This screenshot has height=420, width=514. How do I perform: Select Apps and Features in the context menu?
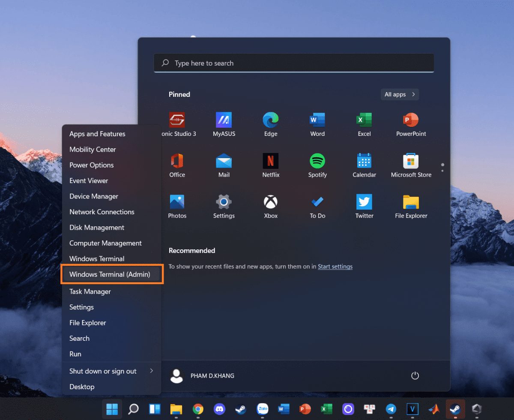112,134
